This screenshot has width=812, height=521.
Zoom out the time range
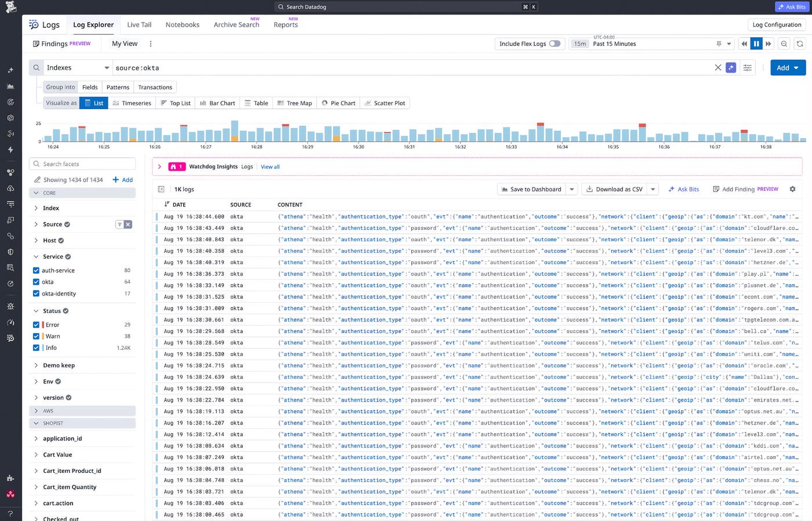[x=784, y=44]
